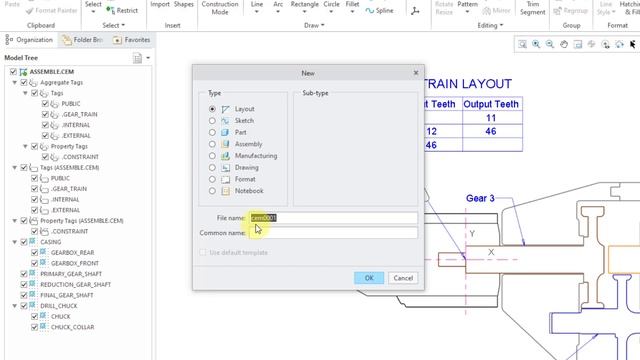640x360 pixels.
Task: Switch to the Folder Browser tab
Action: (x=83, y=40)
